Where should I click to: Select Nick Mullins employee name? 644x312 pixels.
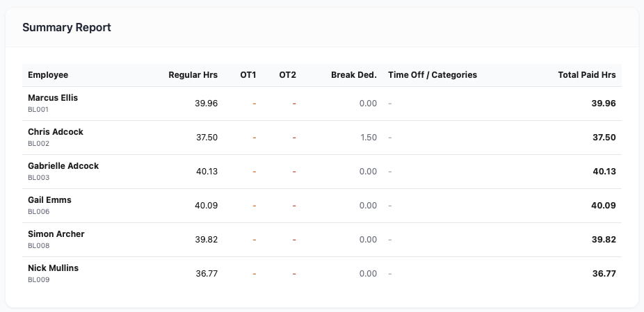point(53,268)
